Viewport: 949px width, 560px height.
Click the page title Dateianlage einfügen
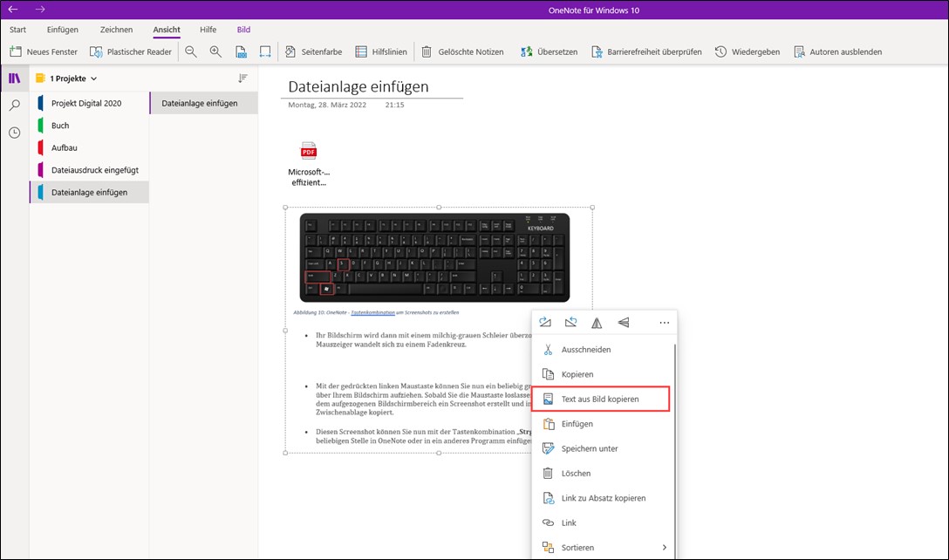click(x=358, y=86)
